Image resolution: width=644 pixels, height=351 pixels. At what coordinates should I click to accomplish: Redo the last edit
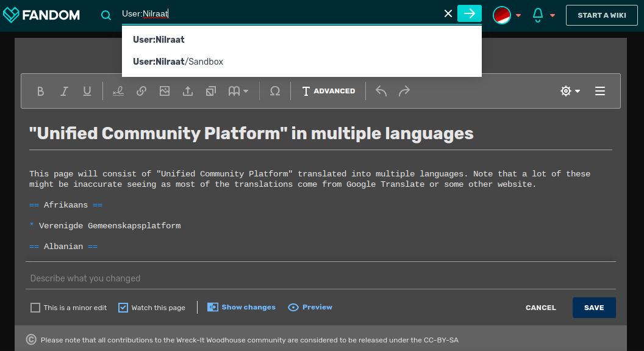coord(404,91)
